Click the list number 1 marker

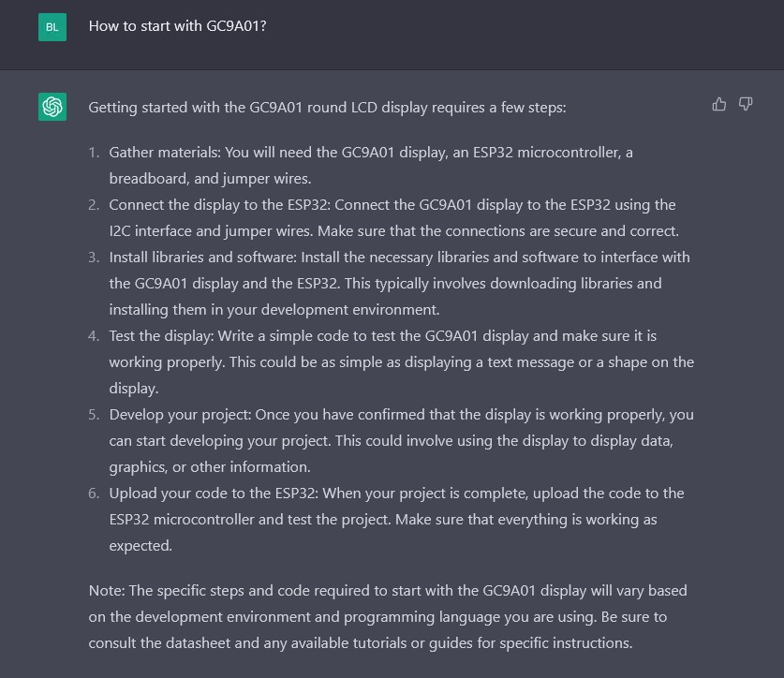pos(94,153)
